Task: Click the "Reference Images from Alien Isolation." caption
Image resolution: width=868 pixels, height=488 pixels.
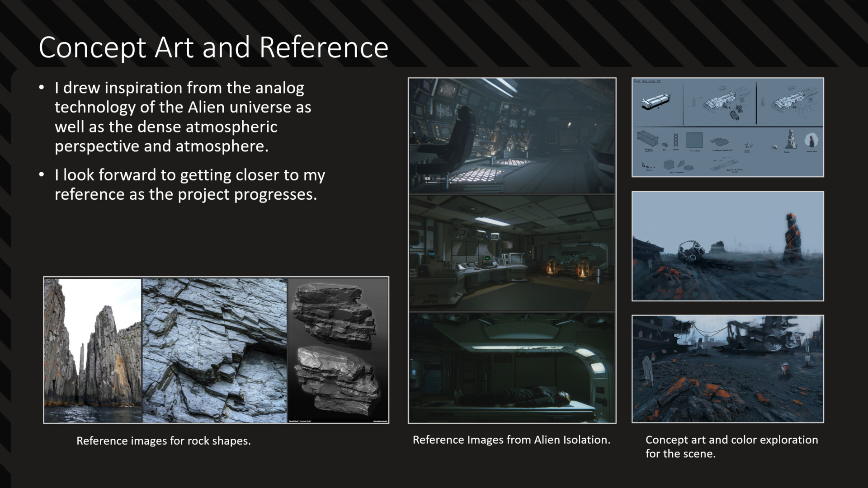Action: [511, 440]
